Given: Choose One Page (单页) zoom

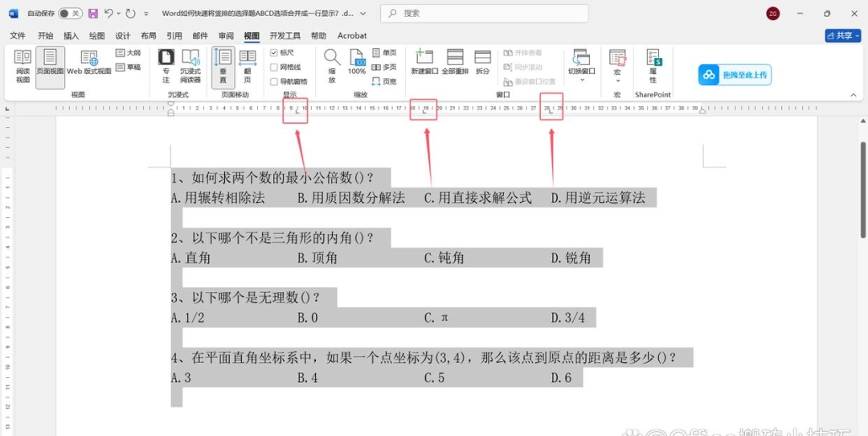Looking at the screenshot, I should coord(384,52).
